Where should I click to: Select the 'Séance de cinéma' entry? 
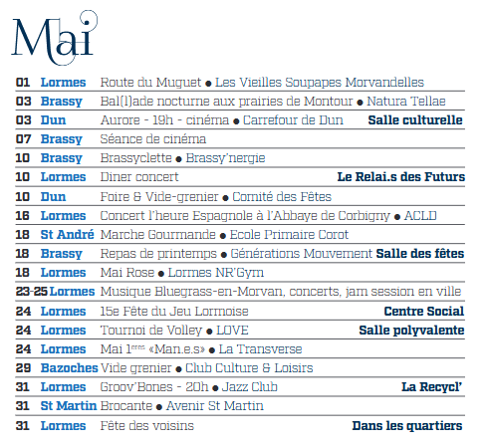coord(153,139)
